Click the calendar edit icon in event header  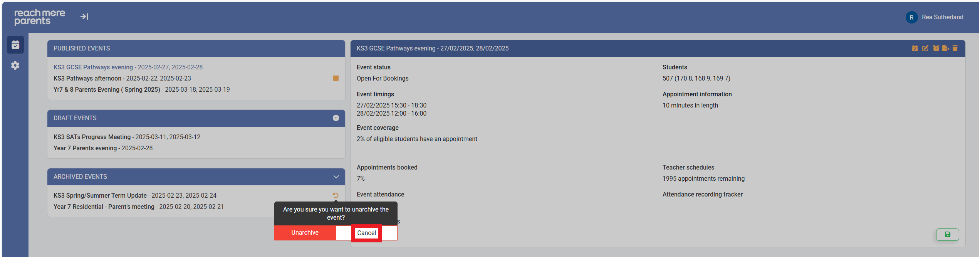tap(915, 48)
